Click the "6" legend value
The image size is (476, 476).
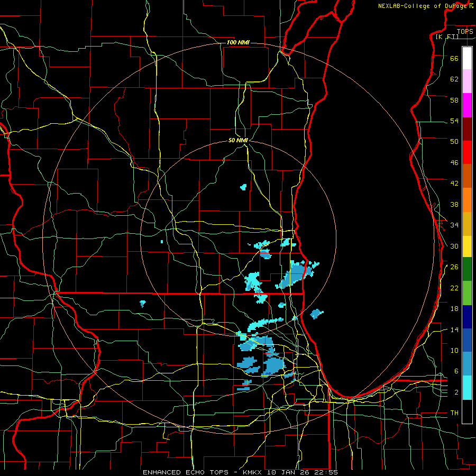click(x=456, y=371)
